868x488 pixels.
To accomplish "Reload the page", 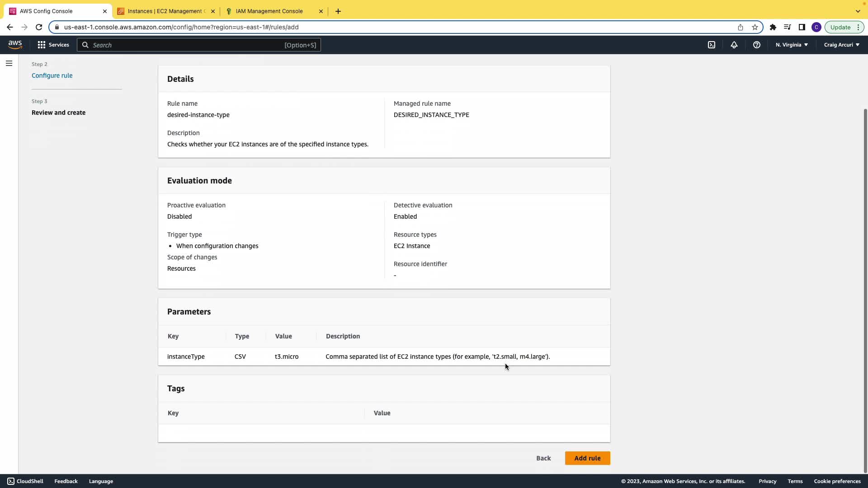I will click(x=39, y=27).
